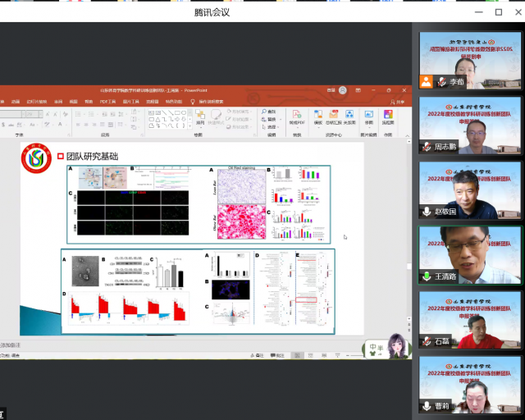Select 王清路's video thumbnail
525x420 pixels.
(x=470, y=254)
